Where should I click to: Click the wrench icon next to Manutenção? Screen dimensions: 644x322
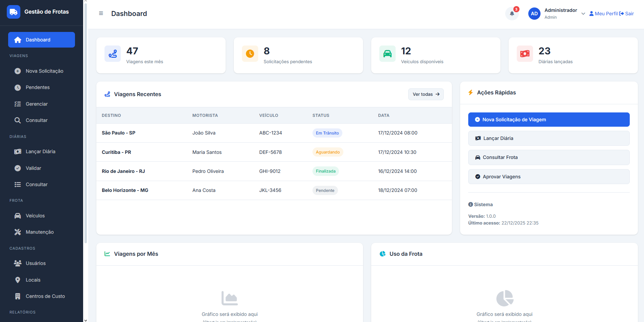tap(18, 232)
